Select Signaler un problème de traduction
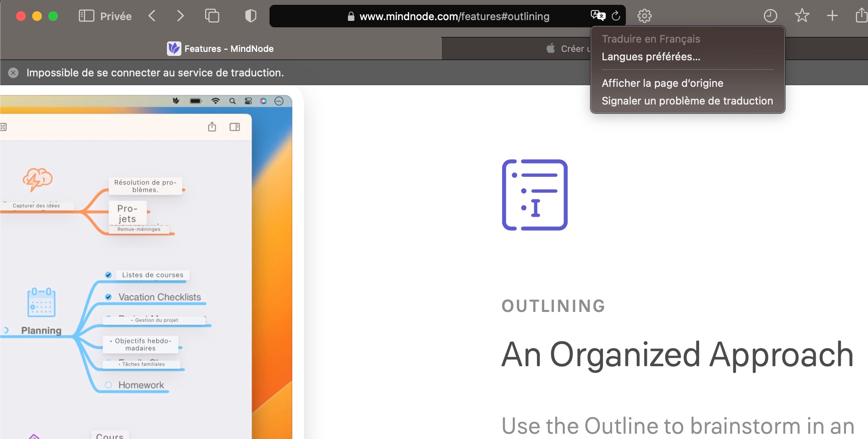Viewport: 868px width, 439px height. click(687, 101)
